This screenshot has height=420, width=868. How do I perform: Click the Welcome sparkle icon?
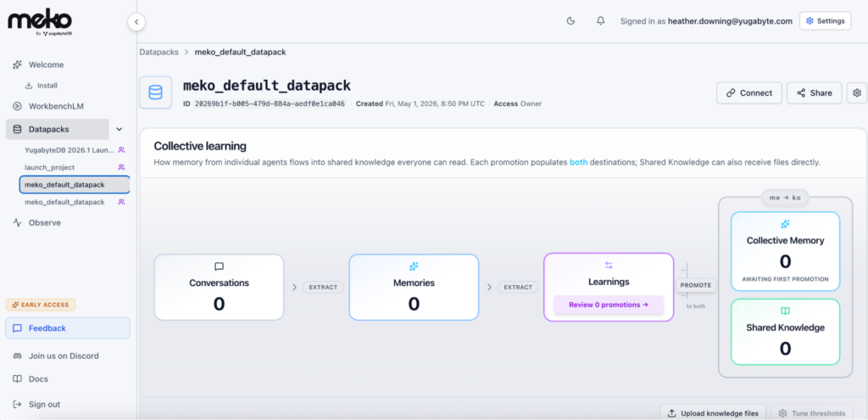click(x=17, y=64)
